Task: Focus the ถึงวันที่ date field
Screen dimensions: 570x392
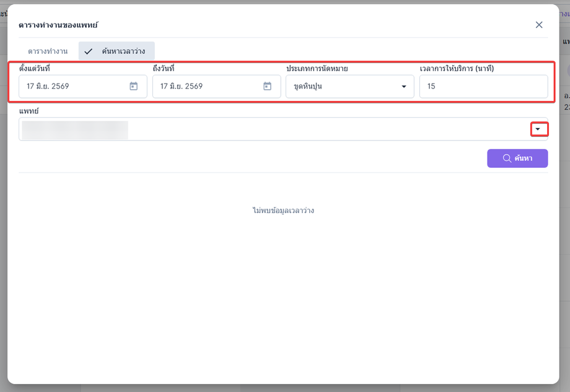Action: coord(216,87)
